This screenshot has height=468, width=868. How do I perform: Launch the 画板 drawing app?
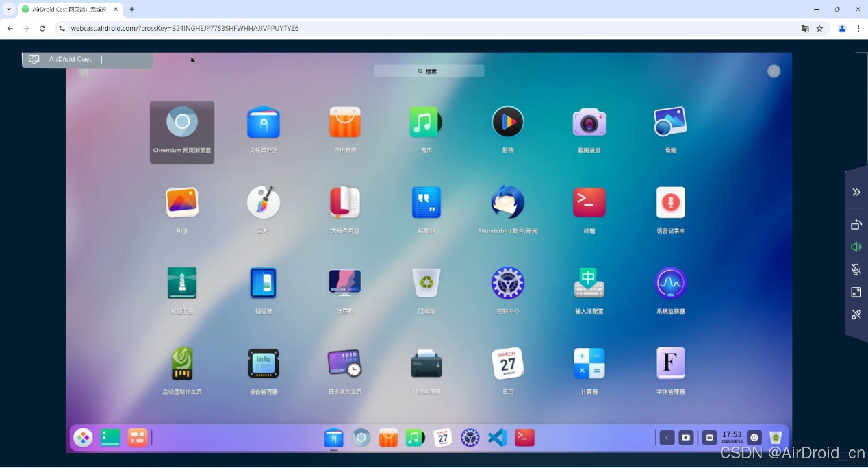263,203
